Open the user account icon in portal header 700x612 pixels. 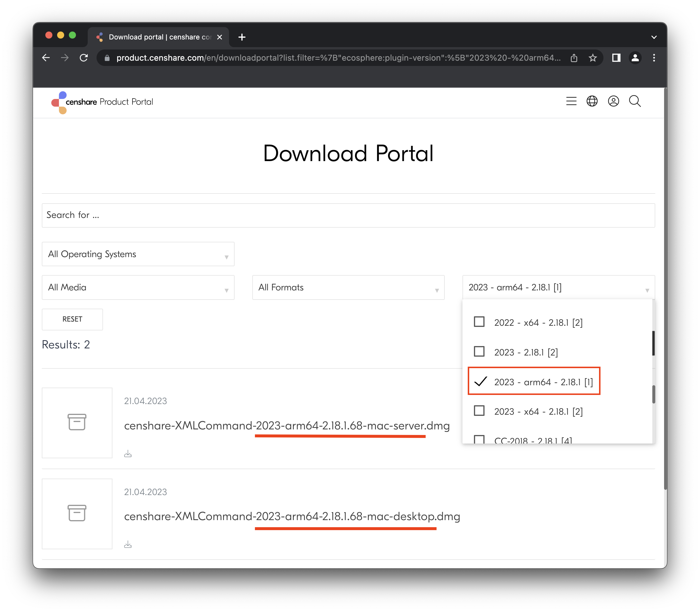click(x=613, y=101)
